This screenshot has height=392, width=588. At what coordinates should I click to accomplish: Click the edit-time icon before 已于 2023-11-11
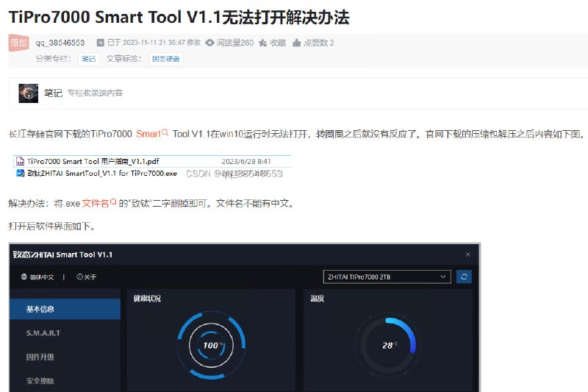click(101, 43)
